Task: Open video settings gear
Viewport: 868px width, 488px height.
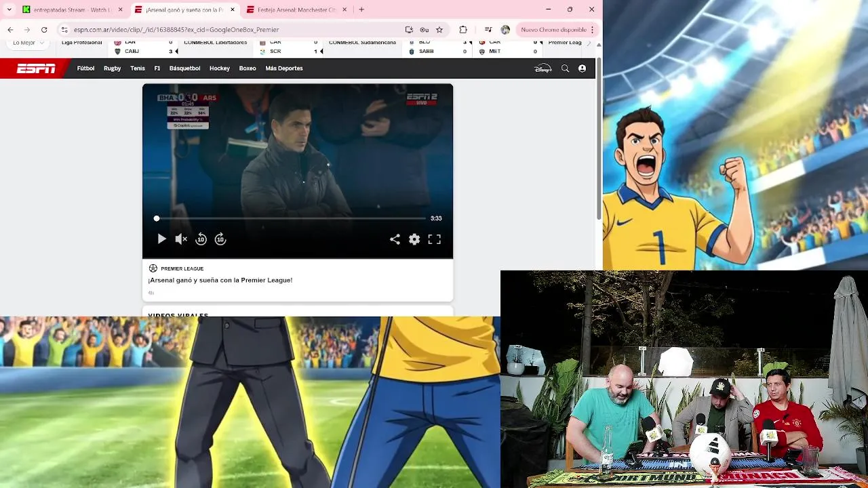Action: [x=414, y=239]
